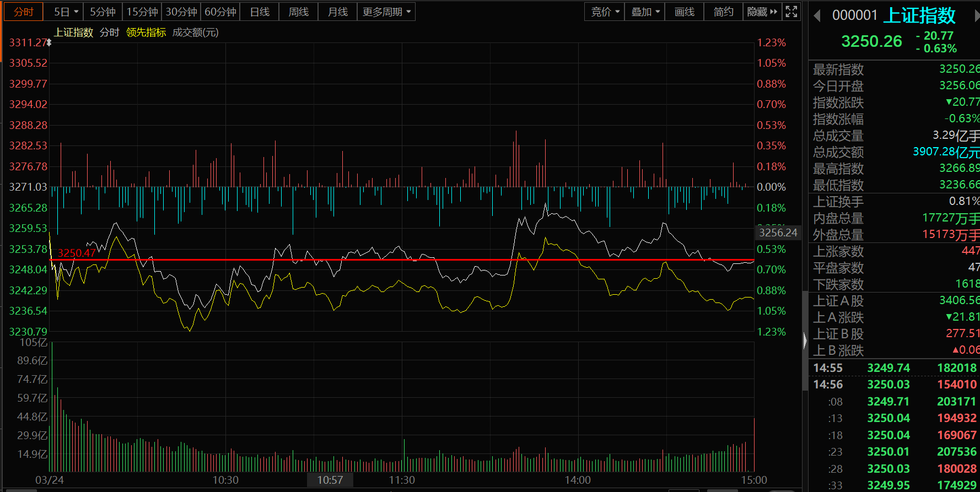The height and width of the screenshot is (492, 980).
Task: Hide panel using 隐藏 double-arrow
Action: point(762,12)
